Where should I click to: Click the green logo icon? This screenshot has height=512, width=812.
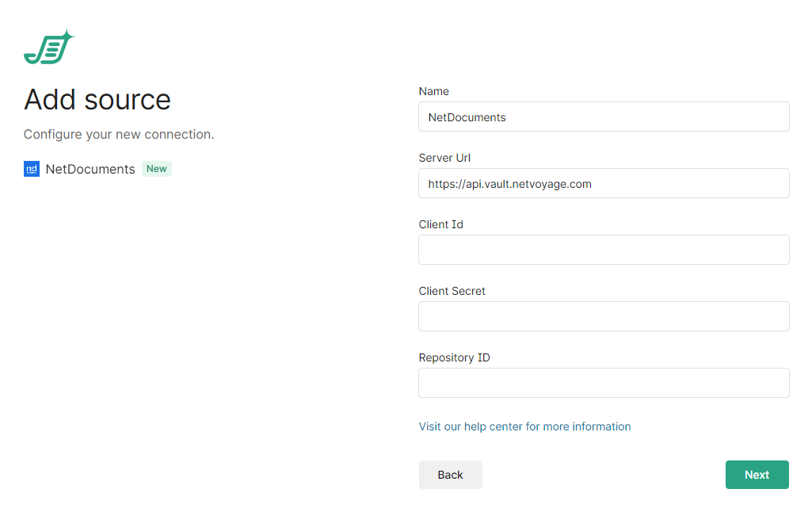click(48, 48)
